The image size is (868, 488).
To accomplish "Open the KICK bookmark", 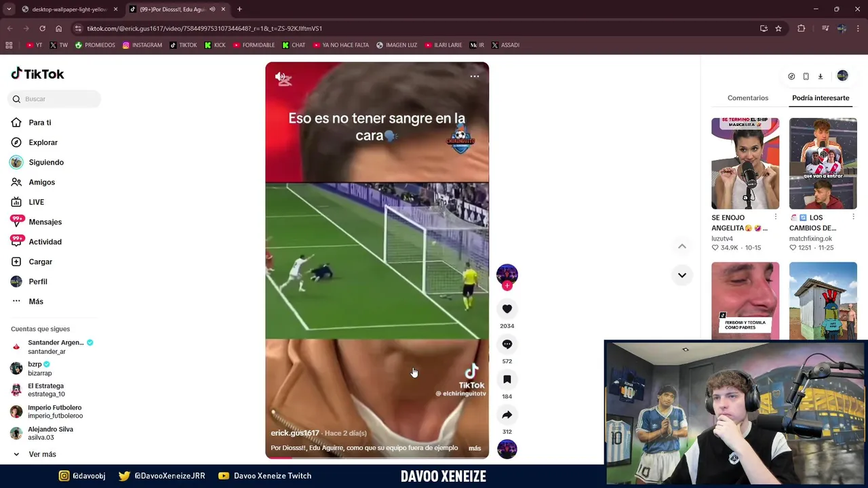I will coord(215,45).
